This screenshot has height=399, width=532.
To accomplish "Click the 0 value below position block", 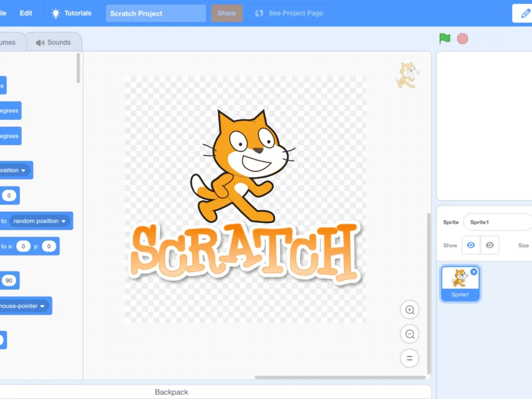I will click(9, 196).
